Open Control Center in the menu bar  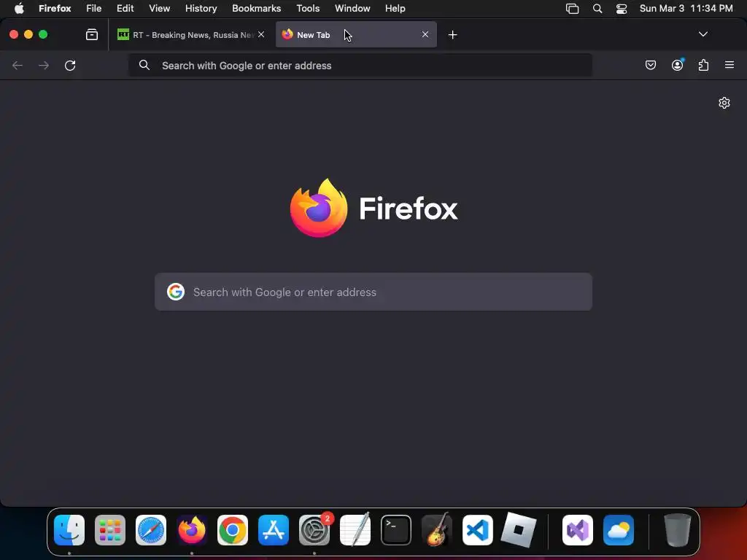pyautogui.click(x=622, y=9)
